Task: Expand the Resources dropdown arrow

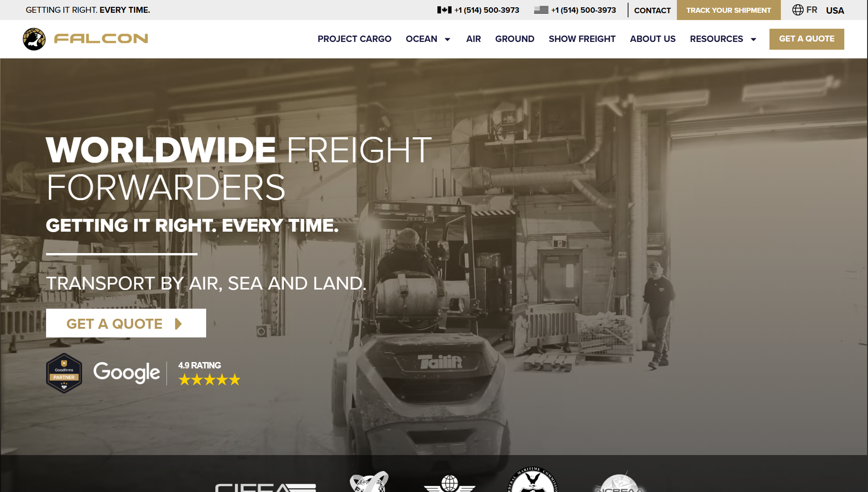Action: coord(754,39)
